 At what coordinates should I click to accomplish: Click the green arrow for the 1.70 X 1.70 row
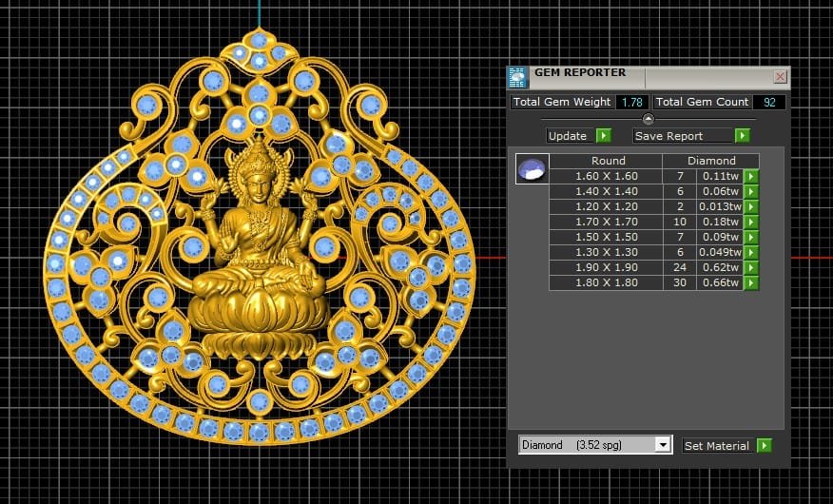[751, 222]
